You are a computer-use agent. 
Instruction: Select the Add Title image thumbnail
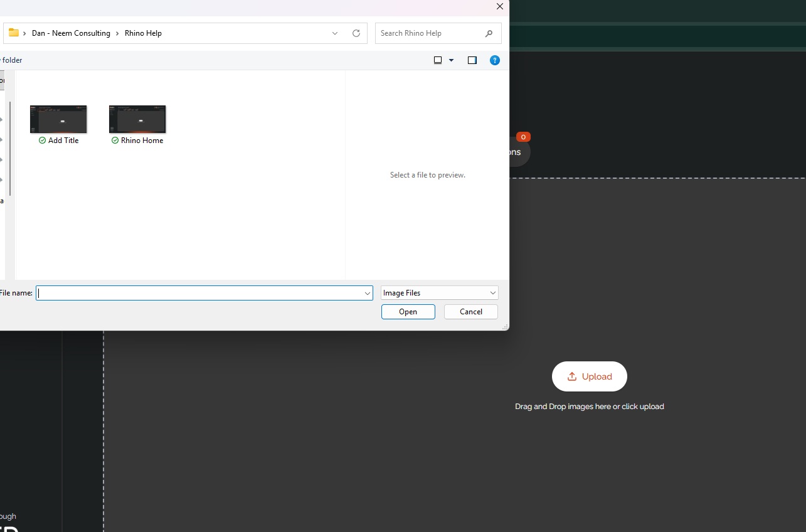coord(58,119)
